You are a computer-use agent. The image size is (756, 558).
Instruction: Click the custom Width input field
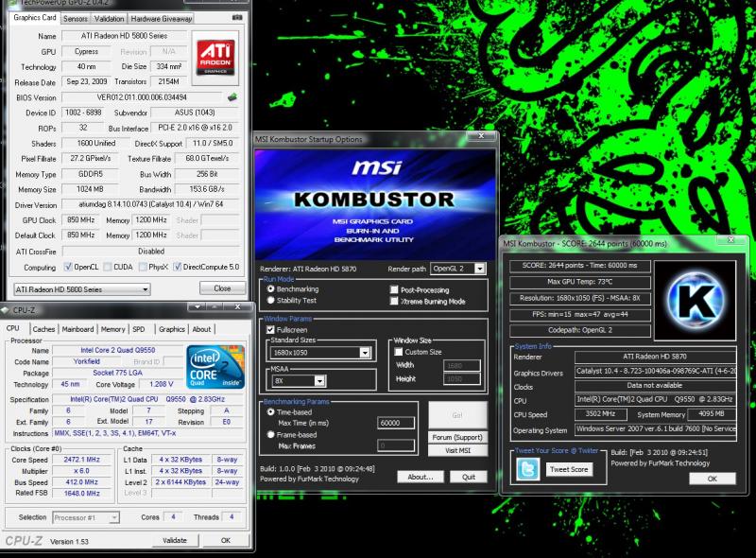[x=461, y=365]
